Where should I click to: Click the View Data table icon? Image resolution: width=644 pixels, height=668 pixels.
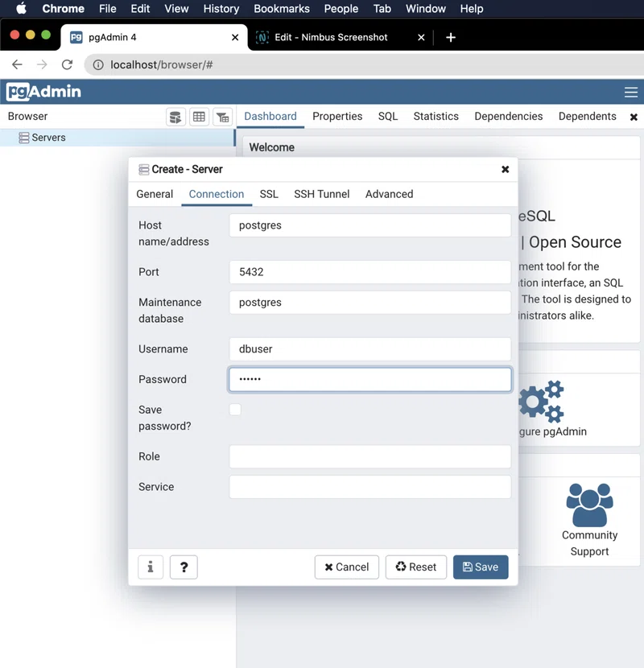click(x=199, y=117)
